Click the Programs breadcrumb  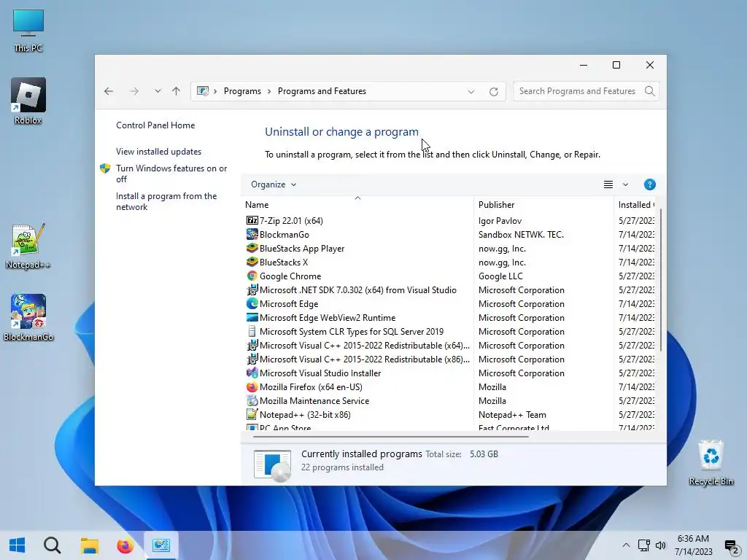pyautogui.click(x=242, y=91)
